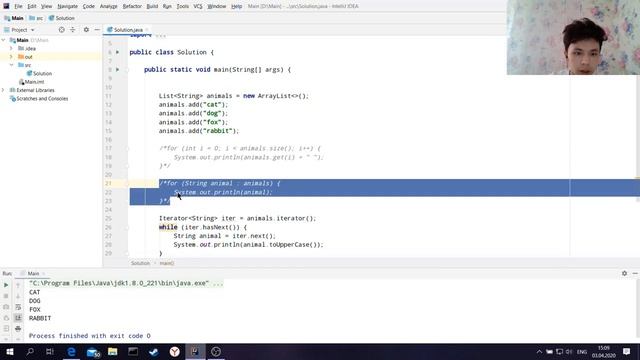The image size is (640, 360).
Task: Expand the .idea folder
Action: click(x=11, y=48)
